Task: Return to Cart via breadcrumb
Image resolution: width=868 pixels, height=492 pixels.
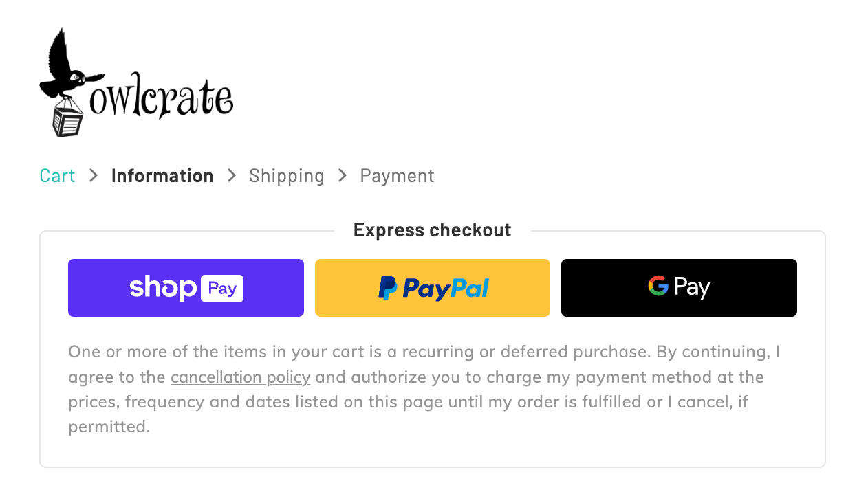Action: tap(57, 175)
